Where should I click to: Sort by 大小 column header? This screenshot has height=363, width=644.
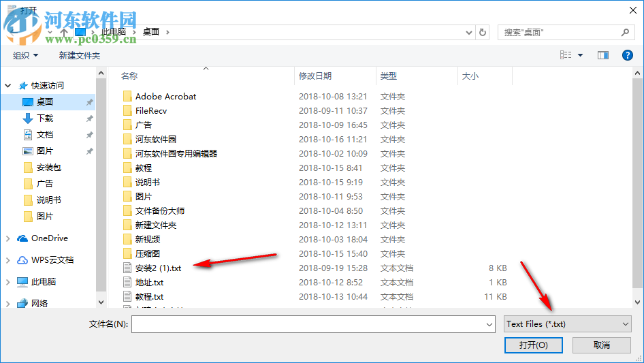click(x=470, y=76)
